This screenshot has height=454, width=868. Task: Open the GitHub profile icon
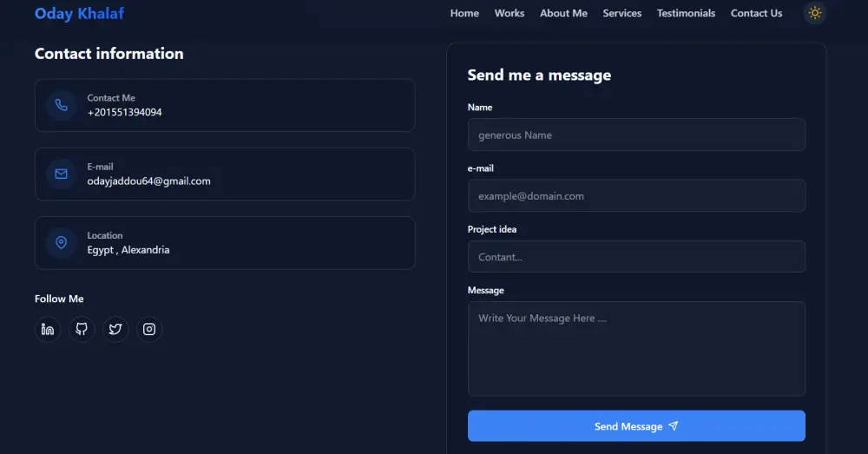(x=82, y=329)
